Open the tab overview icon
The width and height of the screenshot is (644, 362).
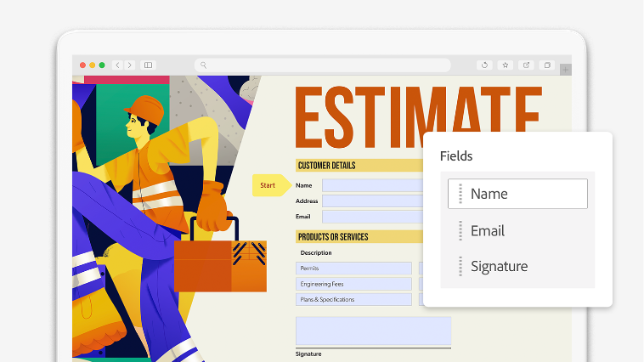(547, 65)
